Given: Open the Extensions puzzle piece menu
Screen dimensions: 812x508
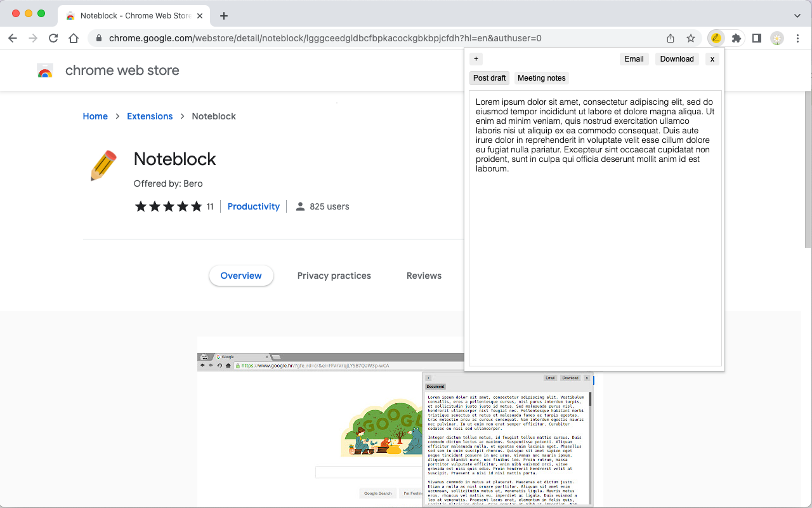Looking at the screenshot, I should click(736, 38).
